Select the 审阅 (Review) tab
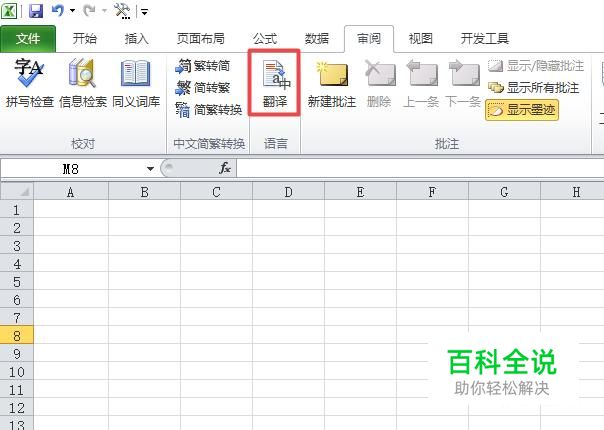 tap(369, 39)
